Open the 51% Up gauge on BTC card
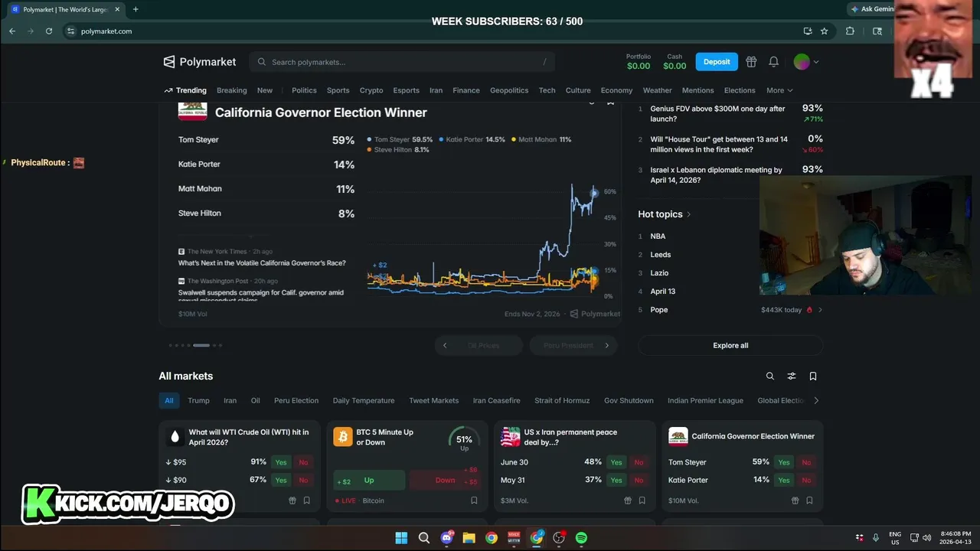The height and width of the screenshot is (551, 980). point(464,439)
